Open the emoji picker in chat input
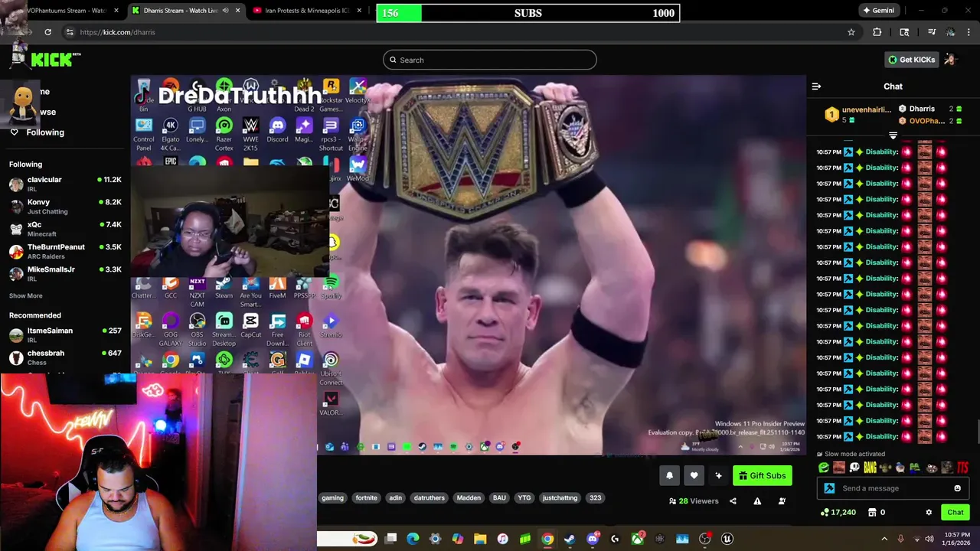 pos(957,488)
